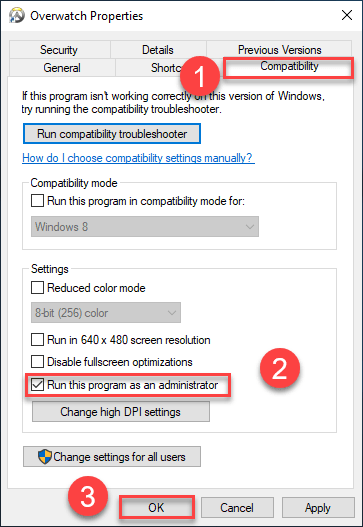363x527 pixels.
Task: Uncheck Run this program as an administrator
Action: tap(37, 385)
